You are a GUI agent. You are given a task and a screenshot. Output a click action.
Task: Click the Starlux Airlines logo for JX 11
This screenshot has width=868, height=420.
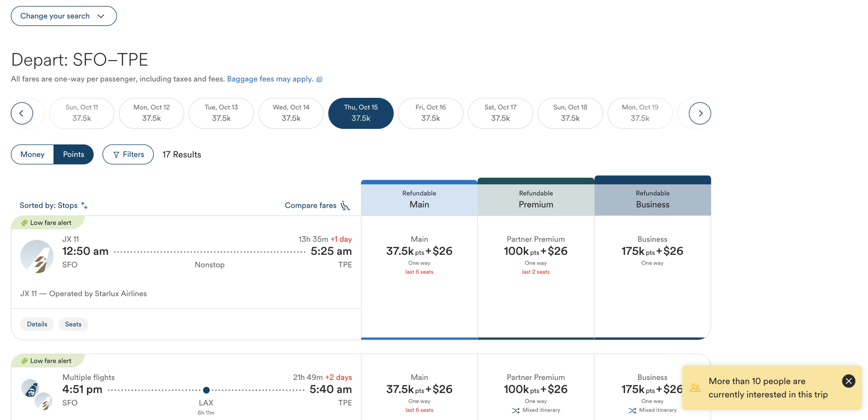37,256
